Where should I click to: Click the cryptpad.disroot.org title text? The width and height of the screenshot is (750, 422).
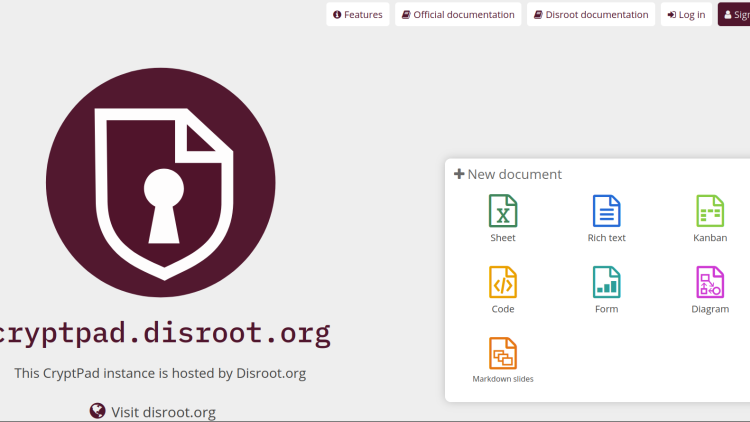pos(165,332)
